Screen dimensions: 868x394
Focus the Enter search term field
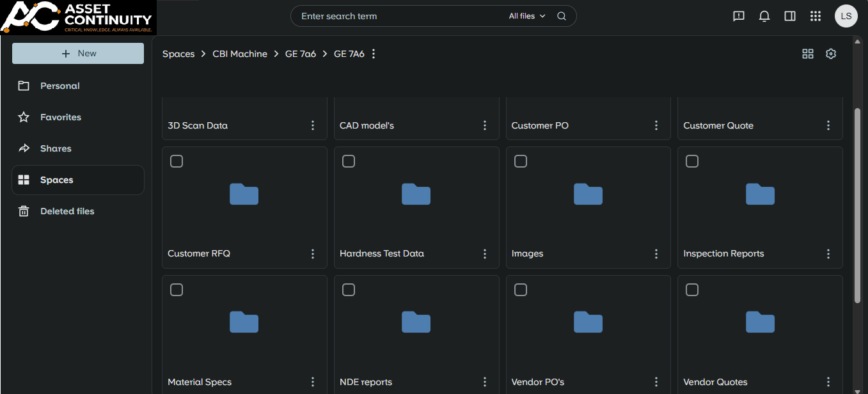(x=400, y=16)
